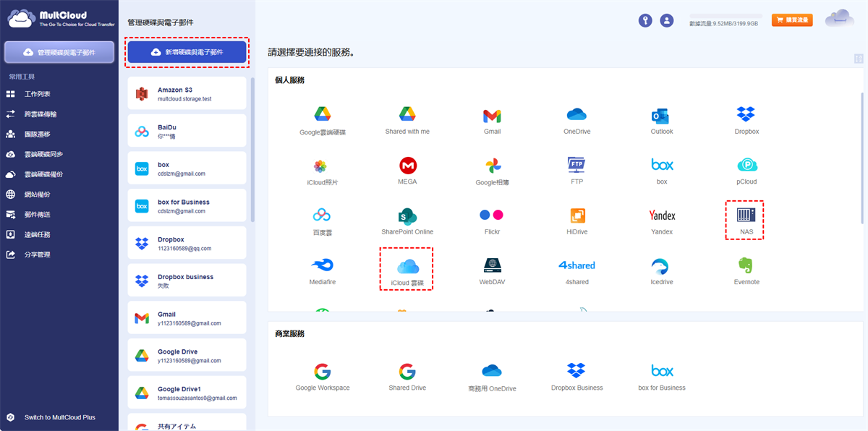Choose the Evernote service icon
The height and width of the screenshot is (431, 868).
click(746, 265)
